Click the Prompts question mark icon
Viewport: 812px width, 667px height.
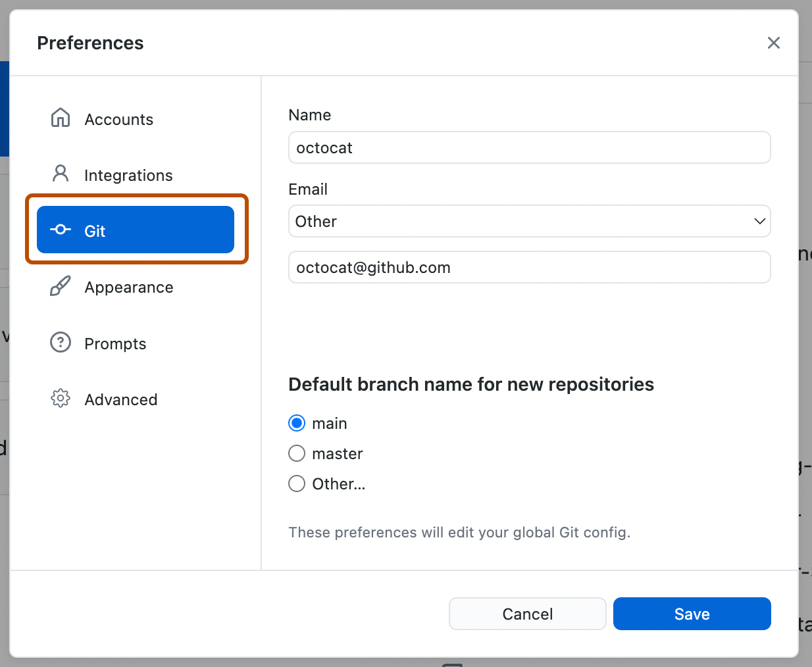(x=61, y=343)
